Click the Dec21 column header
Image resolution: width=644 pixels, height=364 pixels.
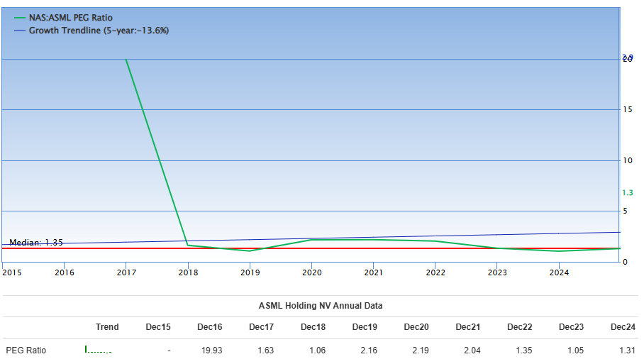[x=468, y=327]
